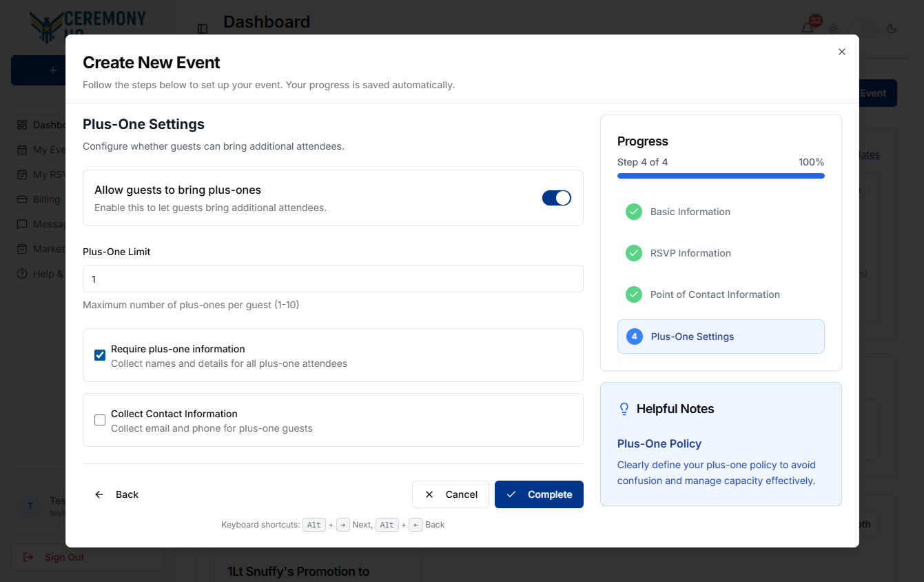Click the "Maximum number of plus-ones per guest" hint
Image resolution: width=924 pixels, height=582 pixels.
[x=191, y=305]
